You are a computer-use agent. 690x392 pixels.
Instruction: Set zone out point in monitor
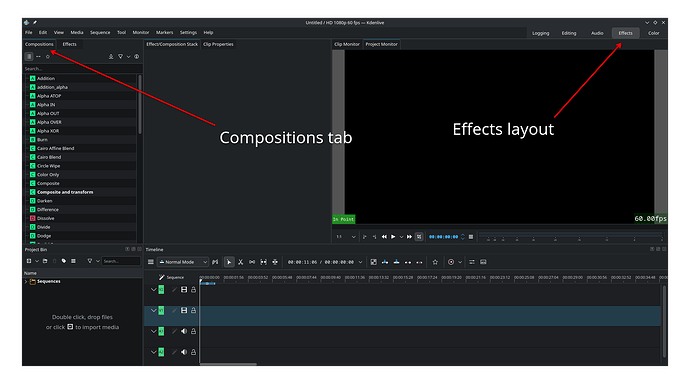[374, 237]
